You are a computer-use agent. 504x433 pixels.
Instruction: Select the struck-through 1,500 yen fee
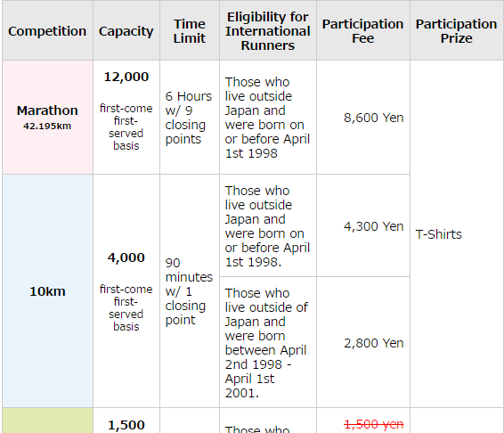point(373,424)
